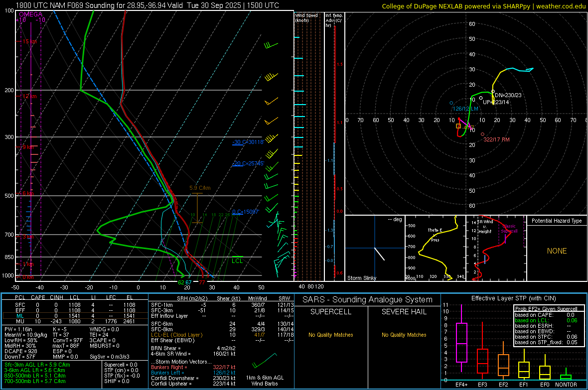The image size is (588, 390).
Task: Click the CAPE column header
Action: (x=38, y=297)
